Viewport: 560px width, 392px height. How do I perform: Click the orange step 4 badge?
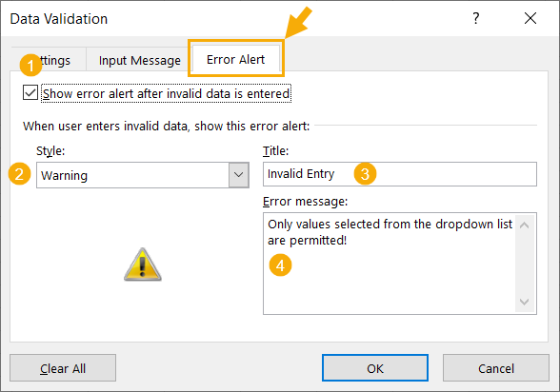coord(280,265)
